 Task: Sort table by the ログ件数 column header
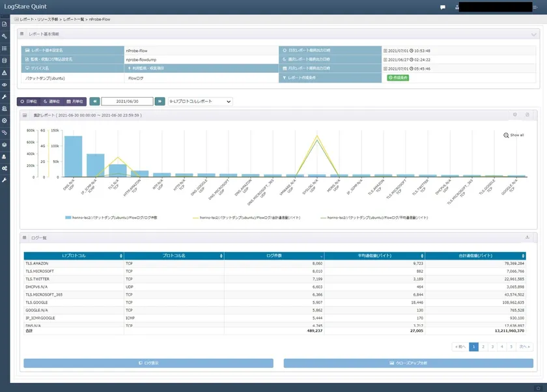[x=273, y=256]
